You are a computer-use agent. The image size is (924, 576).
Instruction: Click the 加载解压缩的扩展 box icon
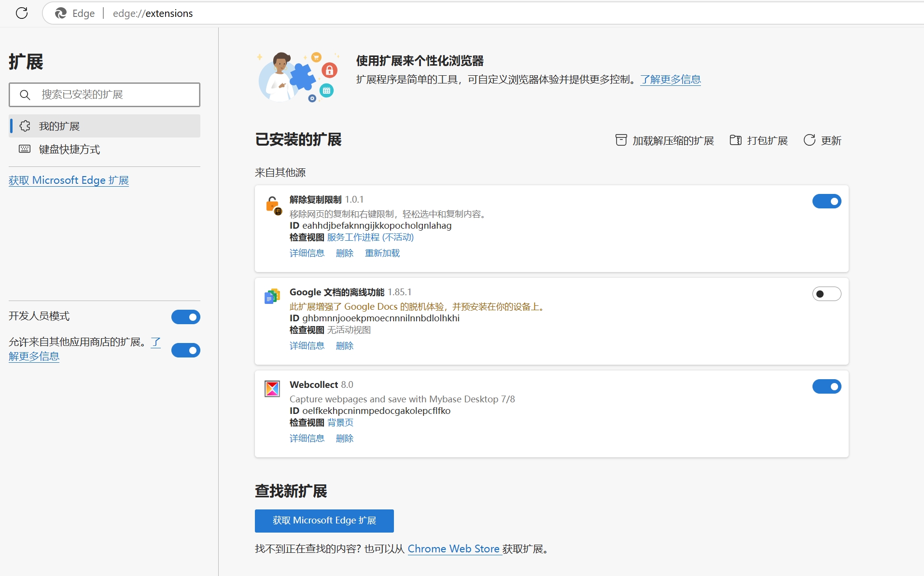coord(621,140)
